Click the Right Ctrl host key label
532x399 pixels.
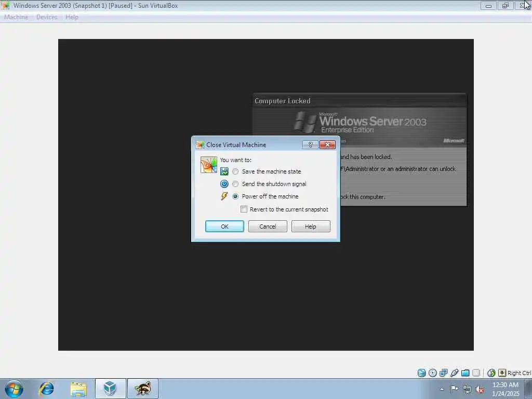tap(519, 373)
